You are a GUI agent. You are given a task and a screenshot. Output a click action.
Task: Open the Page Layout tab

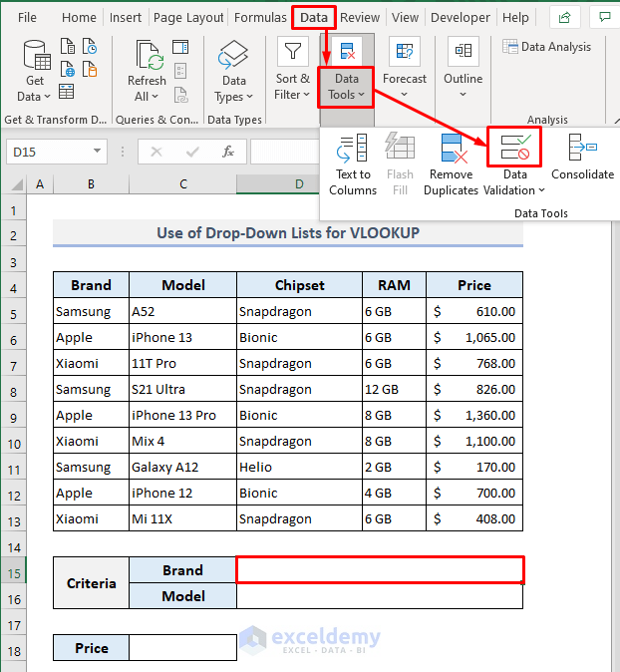[188, 18]
